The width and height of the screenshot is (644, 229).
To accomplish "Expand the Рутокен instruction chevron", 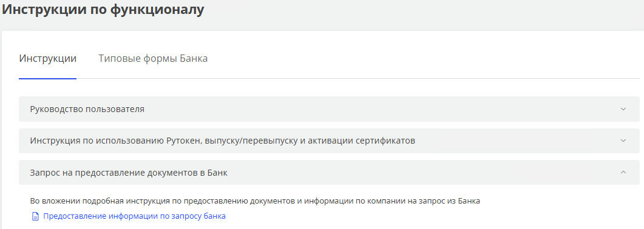I will pos(623,141).
